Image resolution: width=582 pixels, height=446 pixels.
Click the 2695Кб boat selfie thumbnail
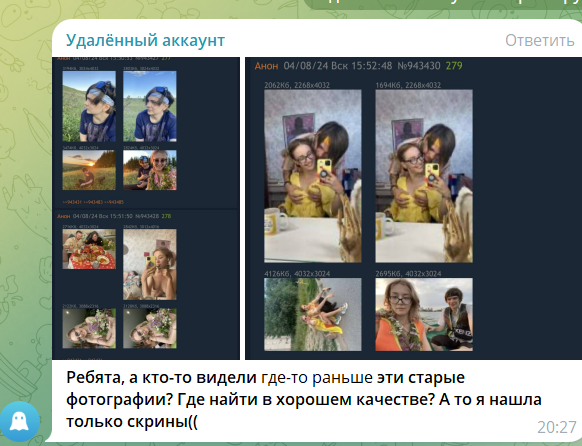(424, 314)
